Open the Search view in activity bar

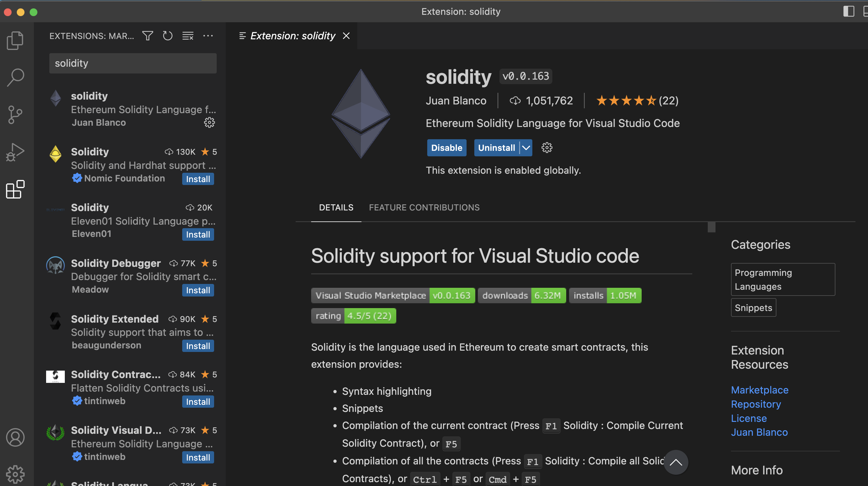[15, 77]
